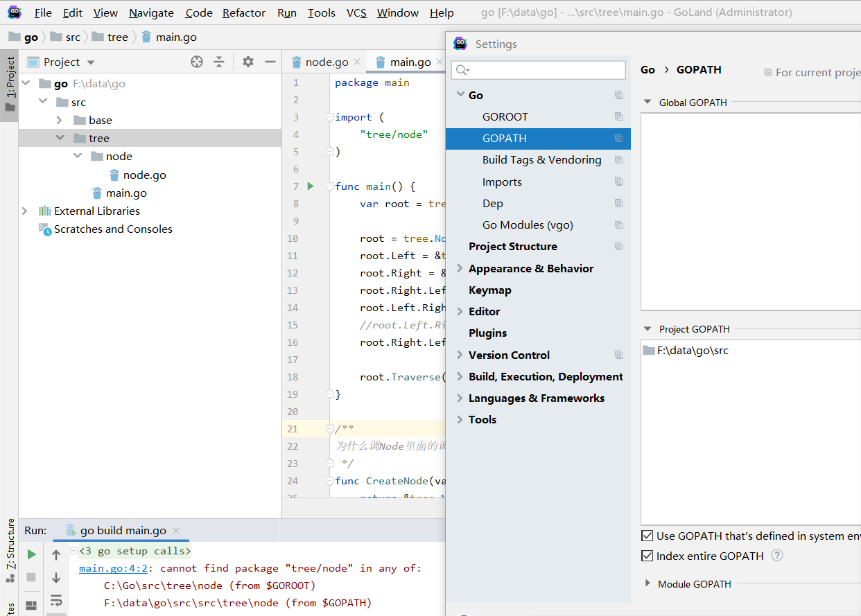Click project-level copy icon beside GOROOT
Viewport: 861px width, 616px height.
coord(618,116)
